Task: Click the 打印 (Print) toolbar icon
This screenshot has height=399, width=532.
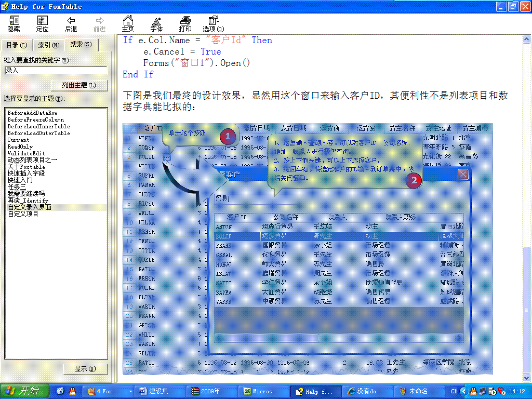Action: click(185, 24)
